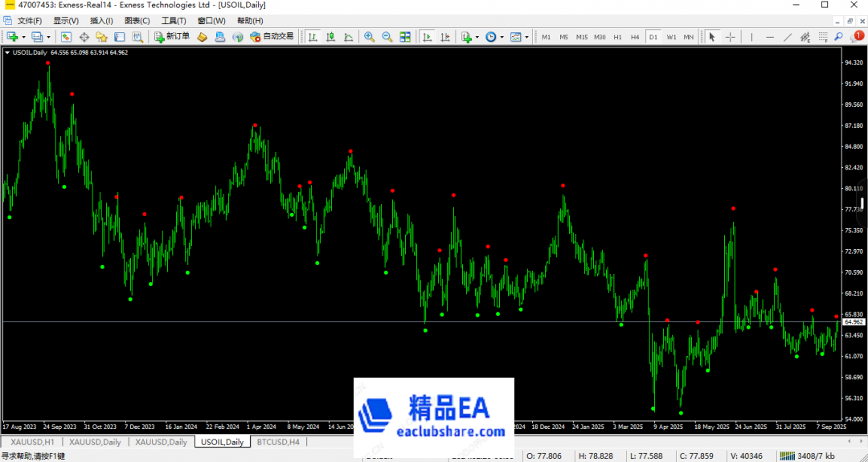
Task: Open the Profiles toolbar icon
Action: pyautogui.click(x=37, y=37)
